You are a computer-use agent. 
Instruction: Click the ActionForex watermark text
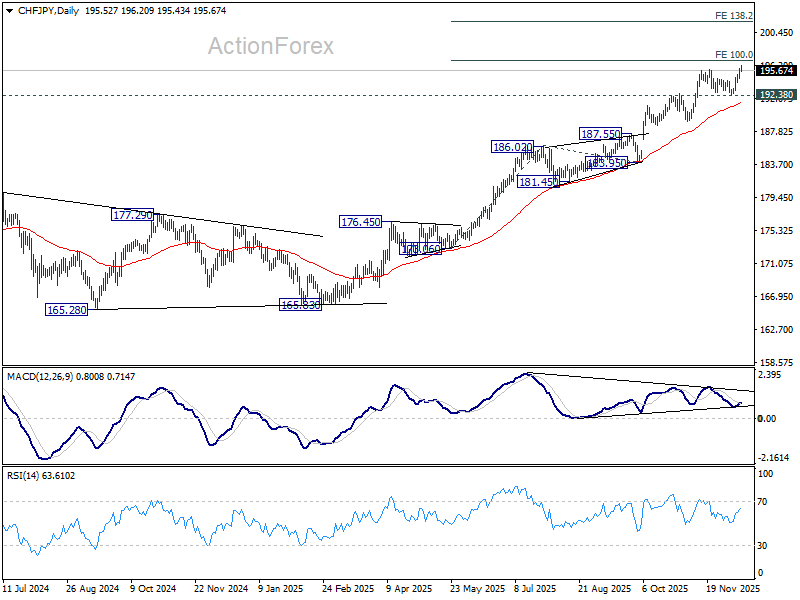pyautogui.click(x=271, y=46)
